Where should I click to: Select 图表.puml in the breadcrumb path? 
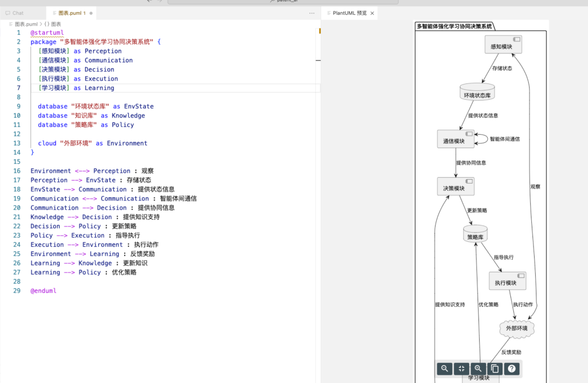tap(26, 24)
